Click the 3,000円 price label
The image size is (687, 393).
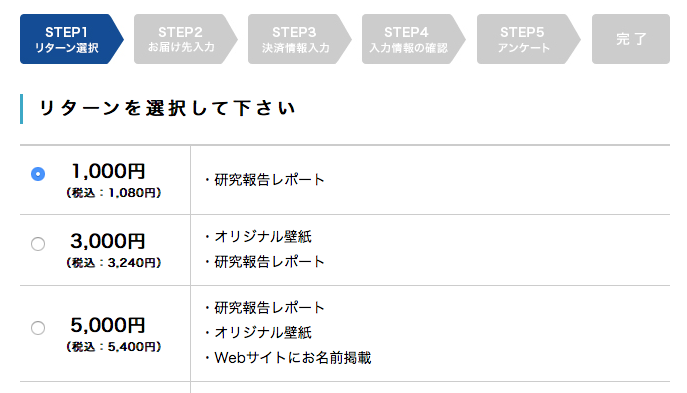tap(108, 241)
